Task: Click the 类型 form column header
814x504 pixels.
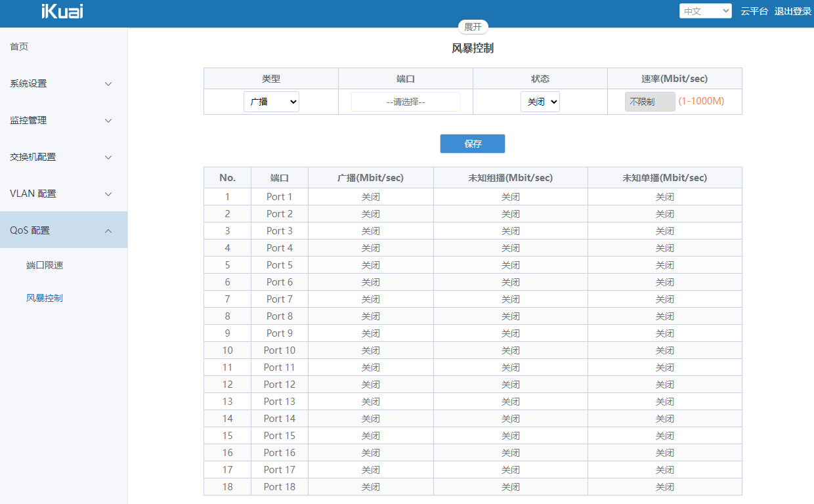Action: [271, 79]
